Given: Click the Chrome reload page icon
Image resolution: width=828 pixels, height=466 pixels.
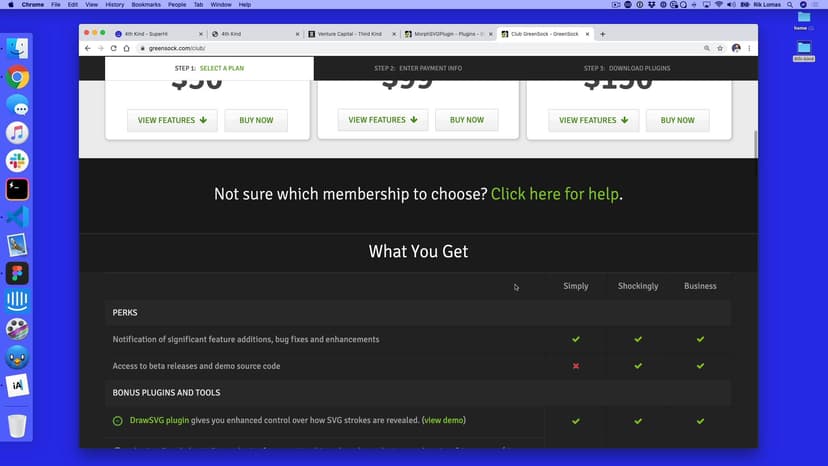Looking at the screenshot, I should (x=114, y=48).
